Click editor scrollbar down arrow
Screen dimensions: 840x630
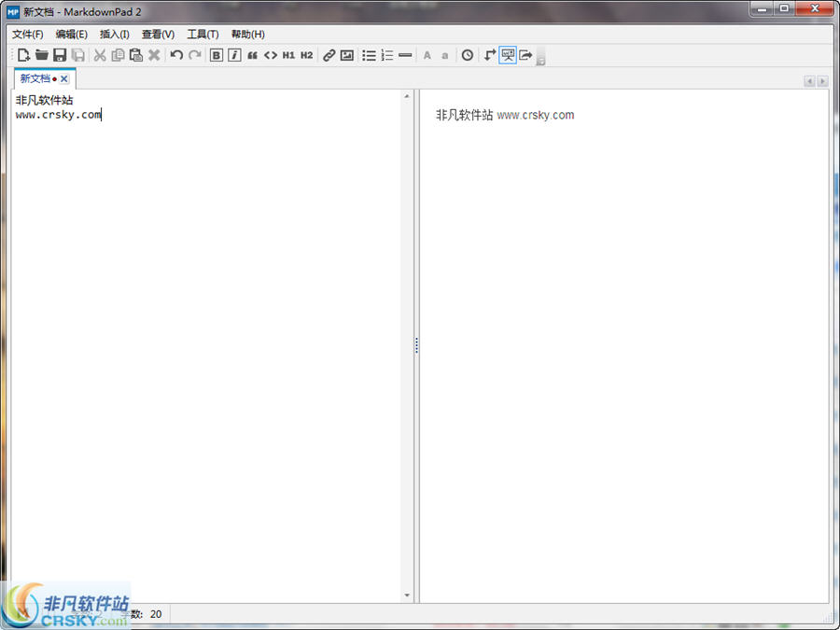tap(407, 595)
